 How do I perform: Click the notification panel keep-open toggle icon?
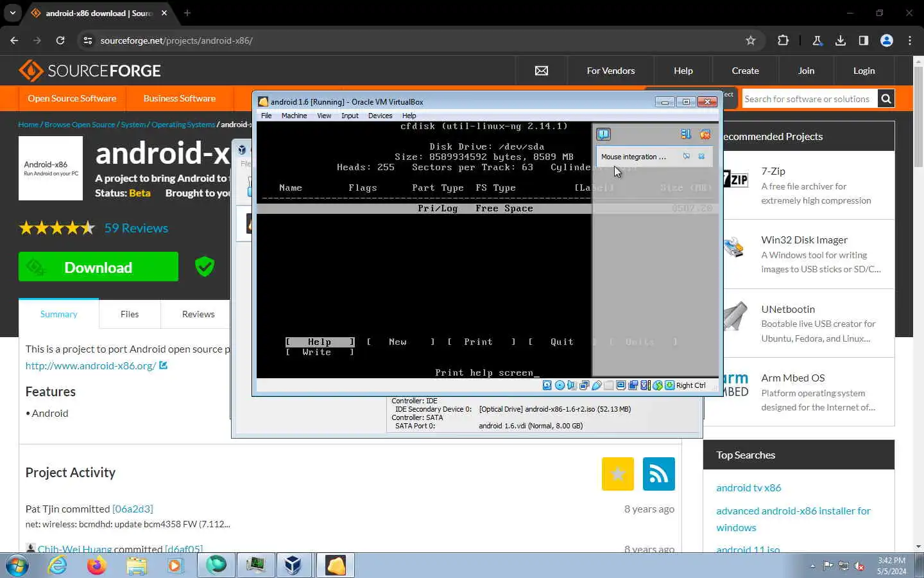(x=686, y=134)
